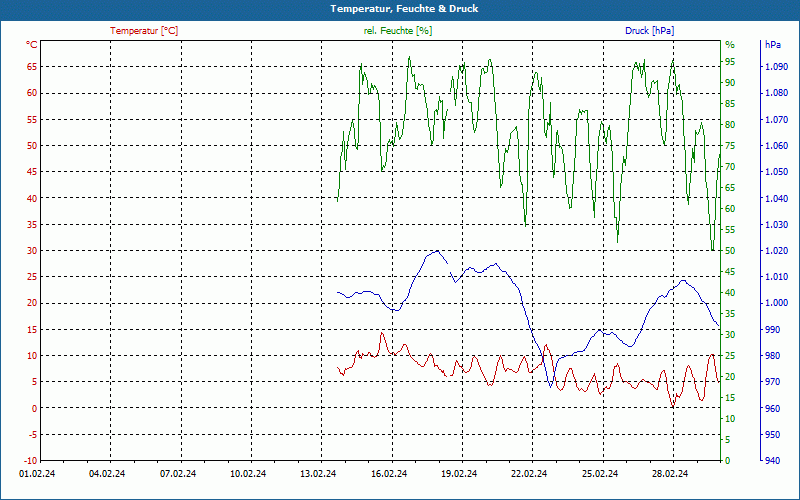Click pressure axis value 1.090

click(777, 67)
